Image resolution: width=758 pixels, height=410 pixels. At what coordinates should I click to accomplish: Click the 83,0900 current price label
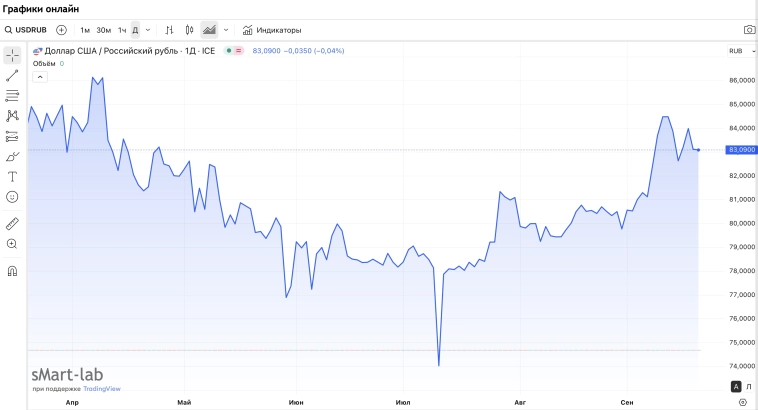pos(742,150)
